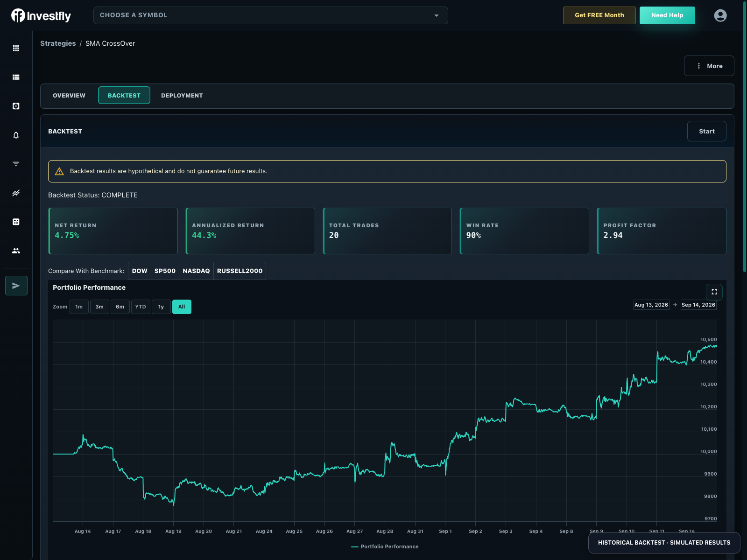
Task: Click the warning triangle icon in disclaimer
Action: [59, 171]
